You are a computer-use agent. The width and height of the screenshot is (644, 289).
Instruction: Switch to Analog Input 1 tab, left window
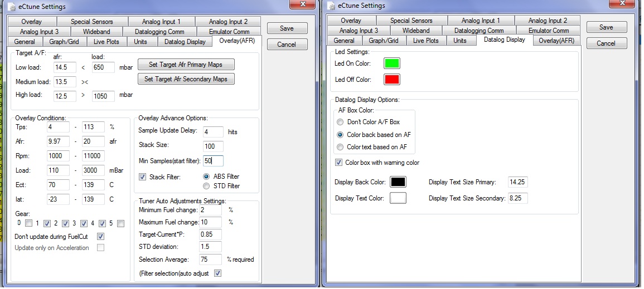pos(161,21)
